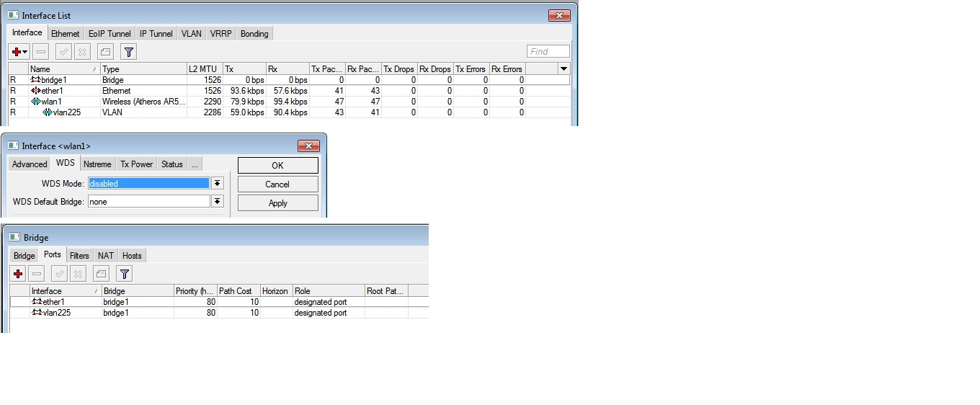Click the Disable (X) button in Interface List
This screenshot has height=405, width=980.
(x=82, y=52)
